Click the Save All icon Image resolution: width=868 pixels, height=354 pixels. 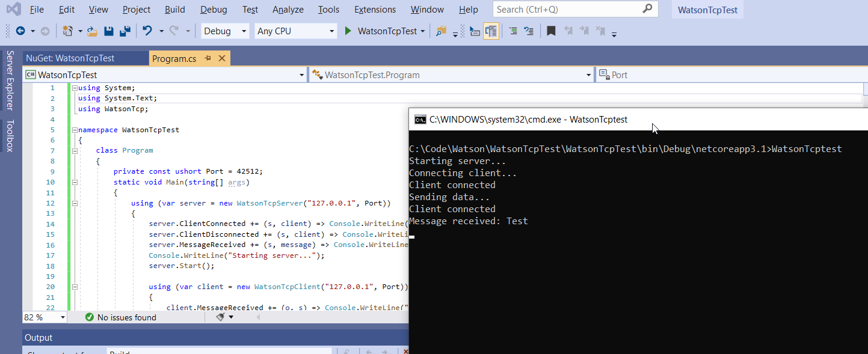tap(125, 31)
